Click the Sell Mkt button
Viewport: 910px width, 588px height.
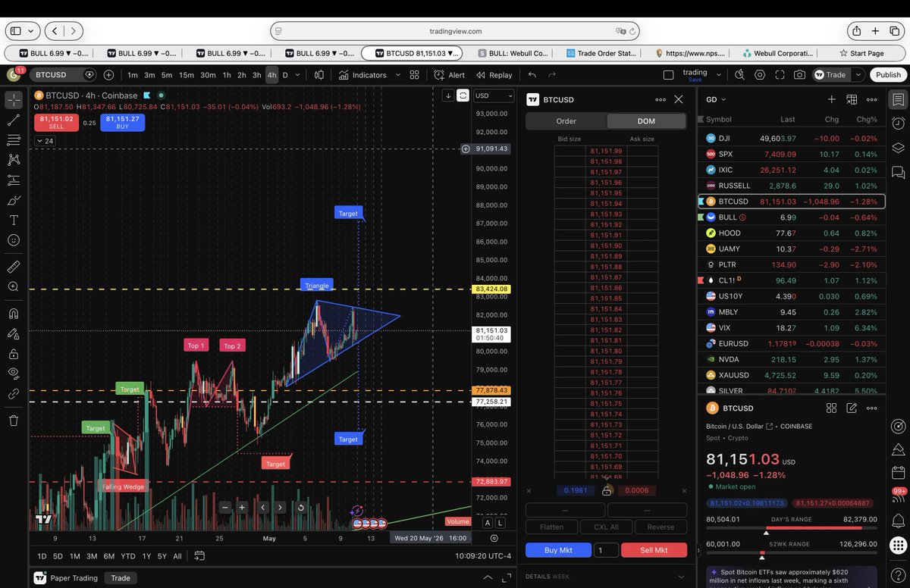coord(654,550)
